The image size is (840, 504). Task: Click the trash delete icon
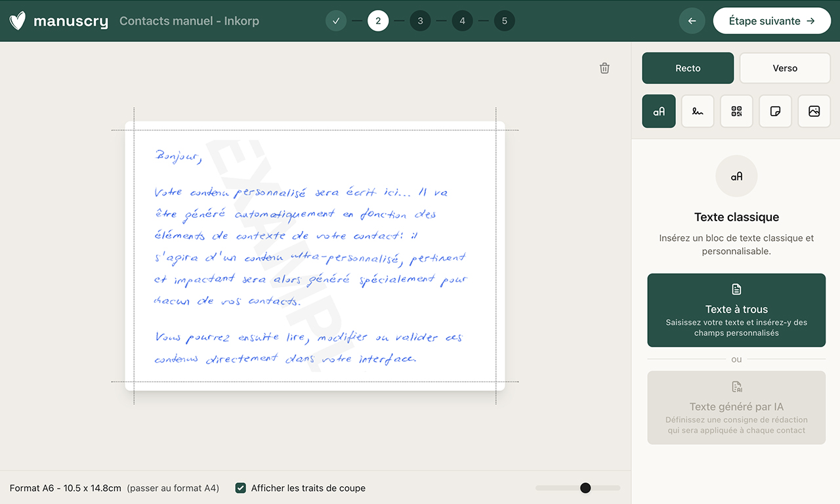pyautogui.click(x=604, y=68)
